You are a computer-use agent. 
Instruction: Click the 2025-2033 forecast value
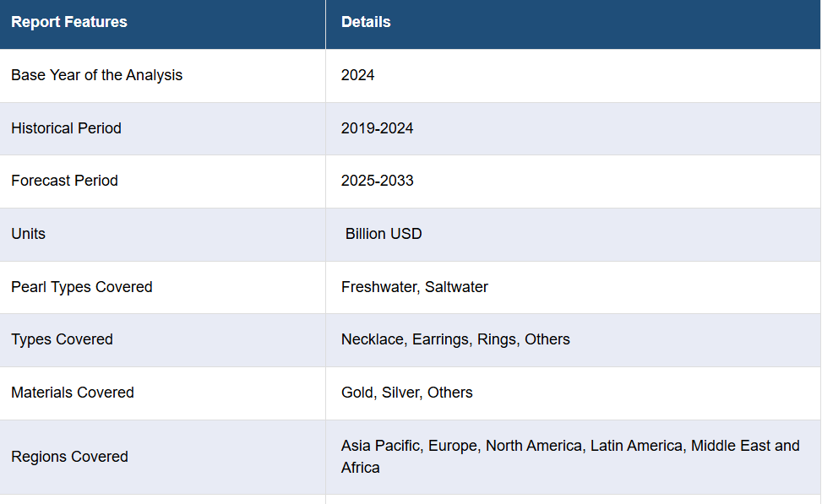pyautogui.click(x=377, y=181)
